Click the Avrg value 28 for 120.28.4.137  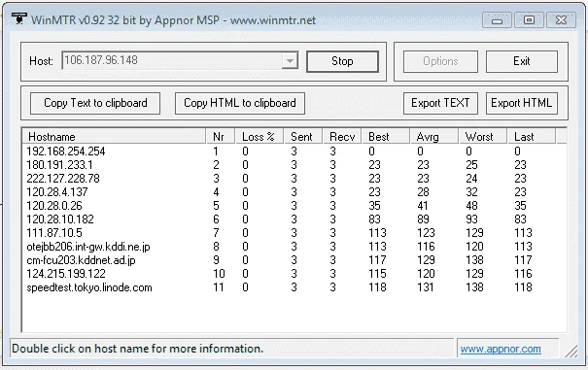coord(423,192)
